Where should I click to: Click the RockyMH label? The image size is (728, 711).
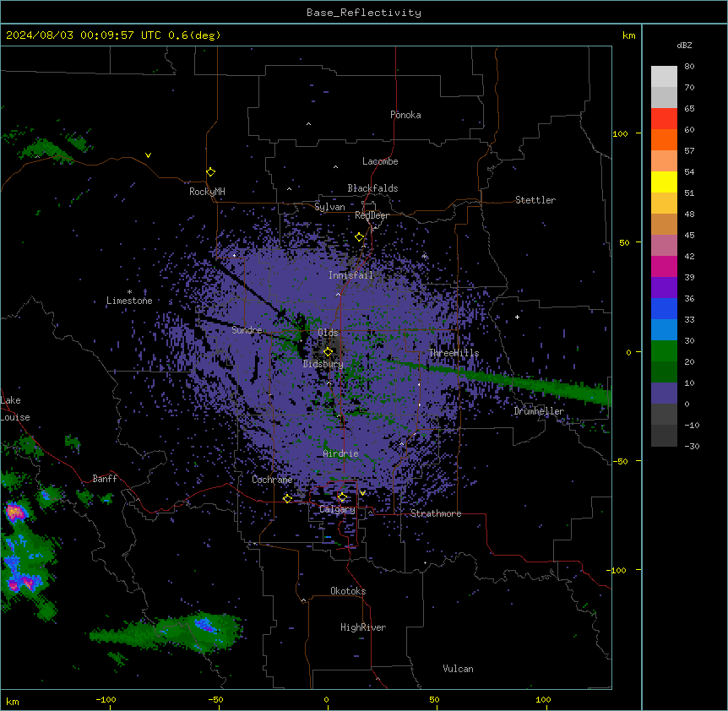coord(207,192)
